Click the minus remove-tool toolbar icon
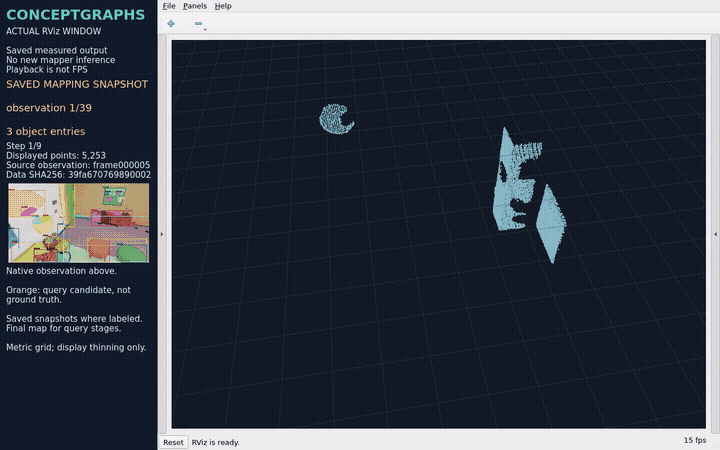Screen dimensions: 720x450 coord(198,23)
